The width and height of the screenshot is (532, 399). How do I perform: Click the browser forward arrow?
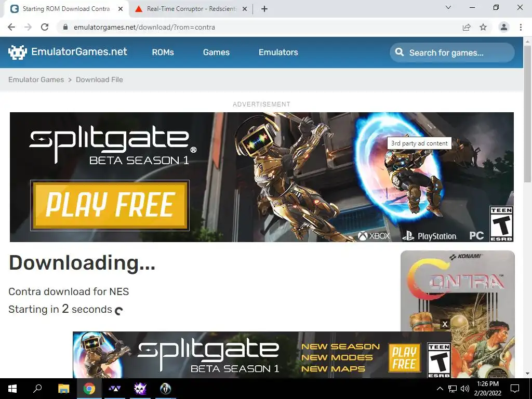coord(28,27)
